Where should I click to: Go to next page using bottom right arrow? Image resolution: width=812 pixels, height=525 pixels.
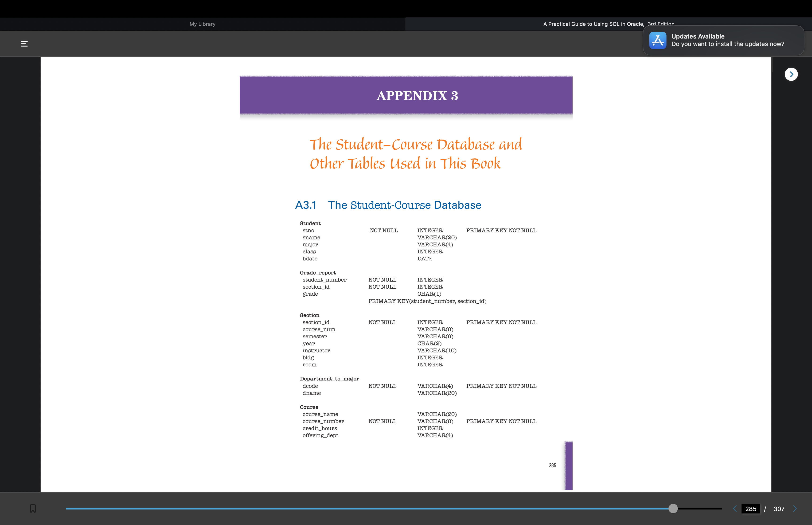[x=795, y=509]
